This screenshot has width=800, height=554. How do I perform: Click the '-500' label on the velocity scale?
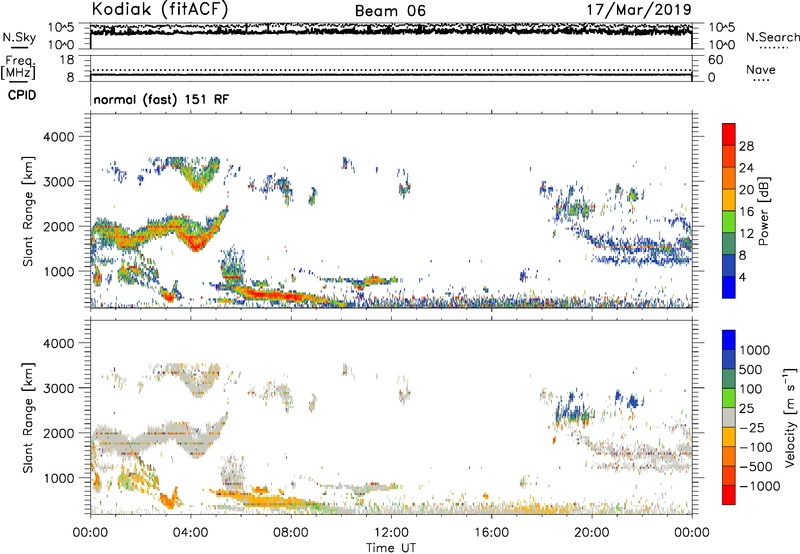click(x=755, y=466)
